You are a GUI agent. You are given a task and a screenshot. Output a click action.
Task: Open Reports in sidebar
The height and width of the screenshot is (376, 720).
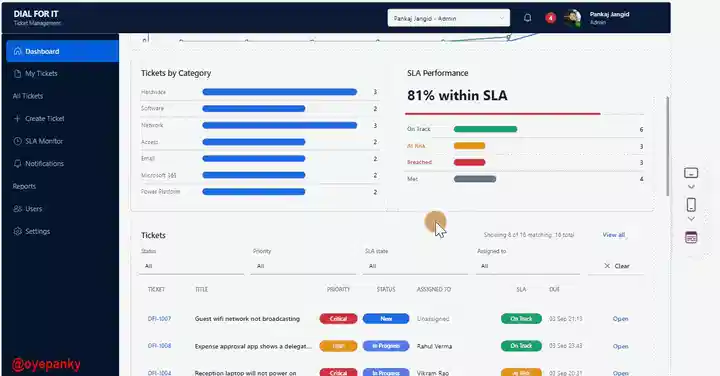point(24,186)
